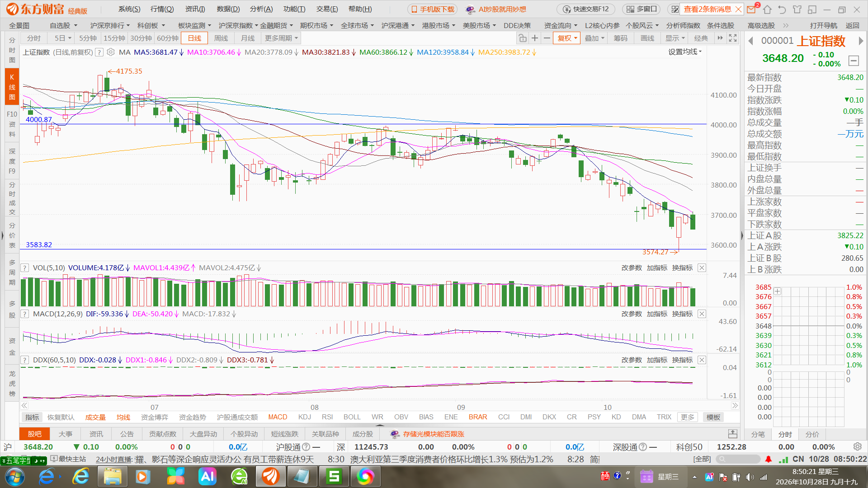Open the mail envelope notification icon
The width and height of the screenshot is (868, 488).
(751, 9)
